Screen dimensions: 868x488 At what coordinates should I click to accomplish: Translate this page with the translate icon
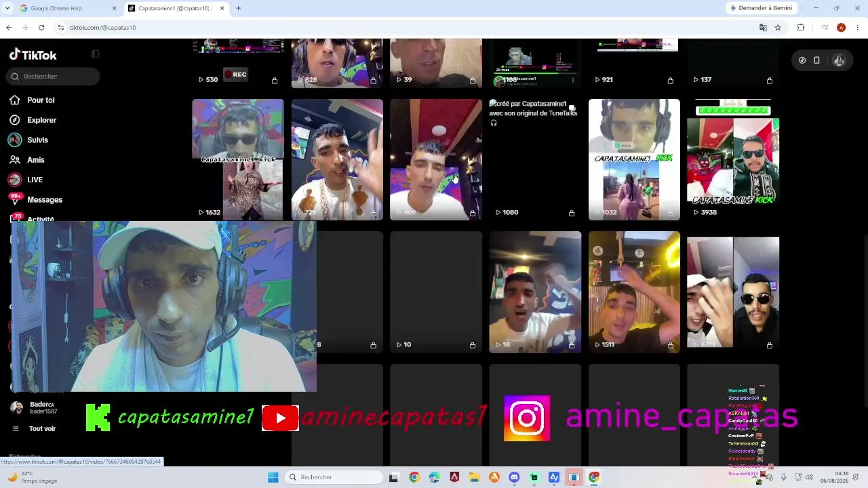(763, 28)
